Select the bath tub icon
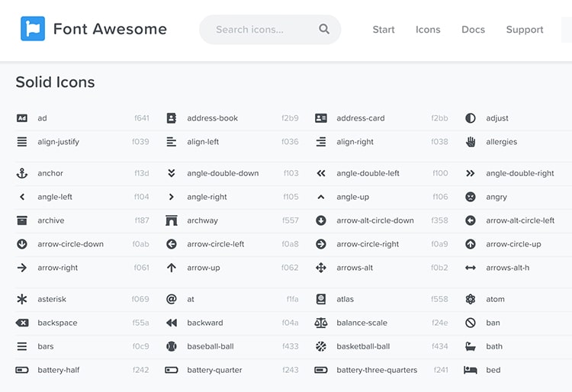This screenshot has height=392, width=572. point(471,346)
